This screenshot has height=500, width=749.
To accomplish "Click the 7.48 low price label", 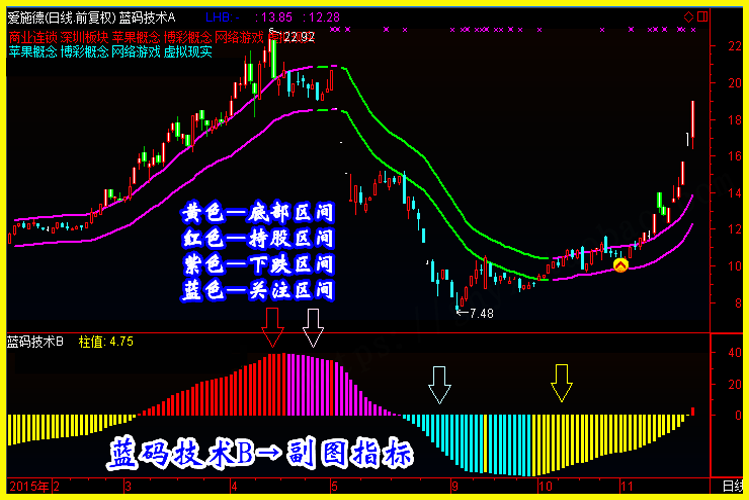I will [482, 313].
